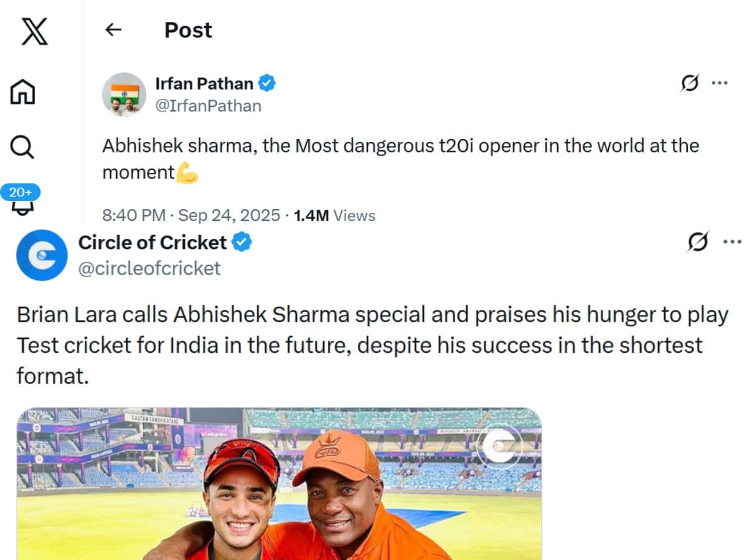The width and height of the screenshot is (747, 560).
Task: Go back using the left arrow
Action: [x=113, y=30]
